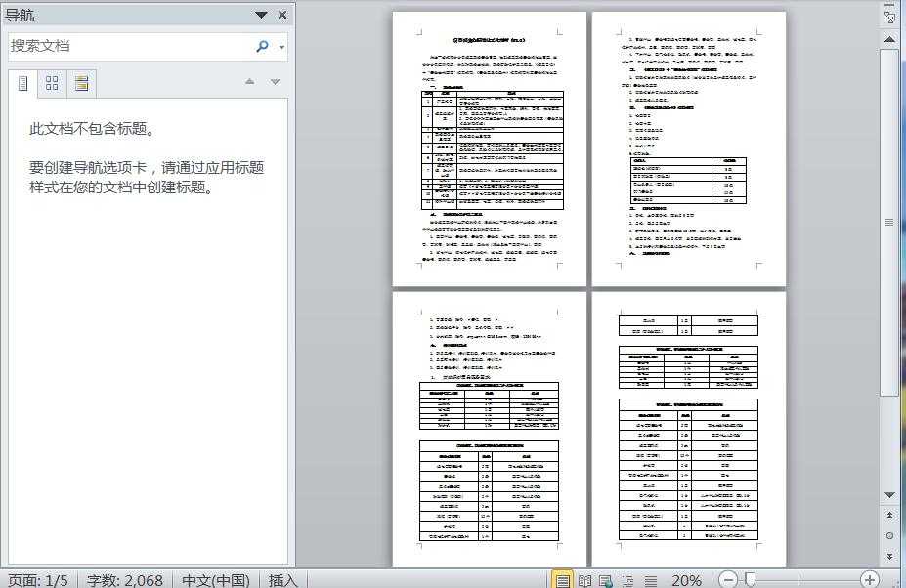The height and width of the screenshot is (588, 906).
Task: Open the search options dropdown arrow
Action: click(x=282, y=47)
